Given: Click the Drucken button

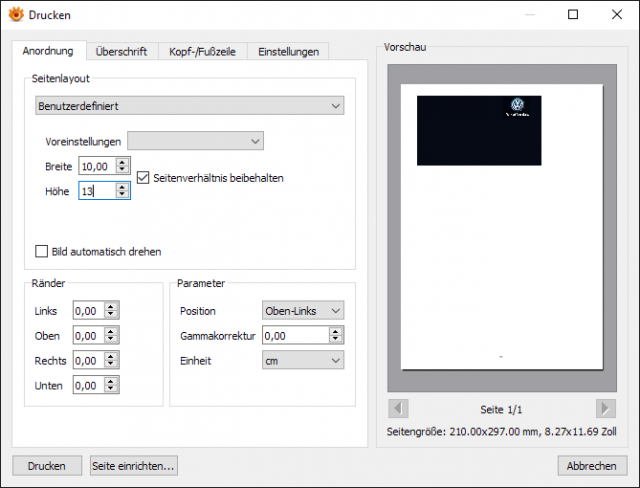Looking at the screenshot, I should click(x=47, y=466).
